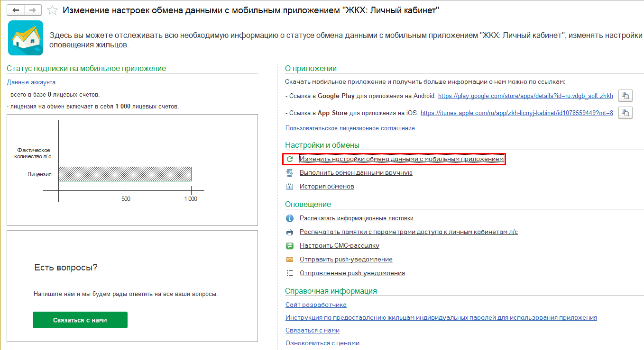This screenshot has height=350, width=644.
Task: Click the list icon for sent push notifications
Action: coord(290,273)
